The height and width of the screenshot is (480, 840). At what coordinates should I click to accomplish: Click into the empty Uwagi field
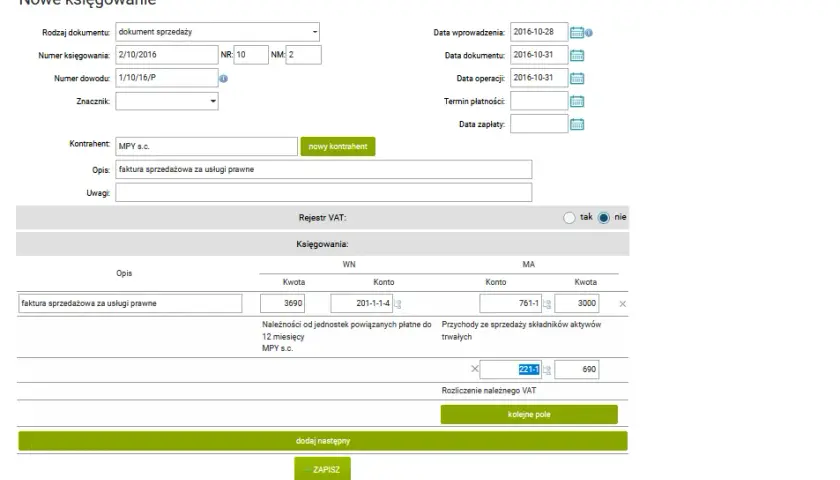pyautogui.click(x=324, y=192)
